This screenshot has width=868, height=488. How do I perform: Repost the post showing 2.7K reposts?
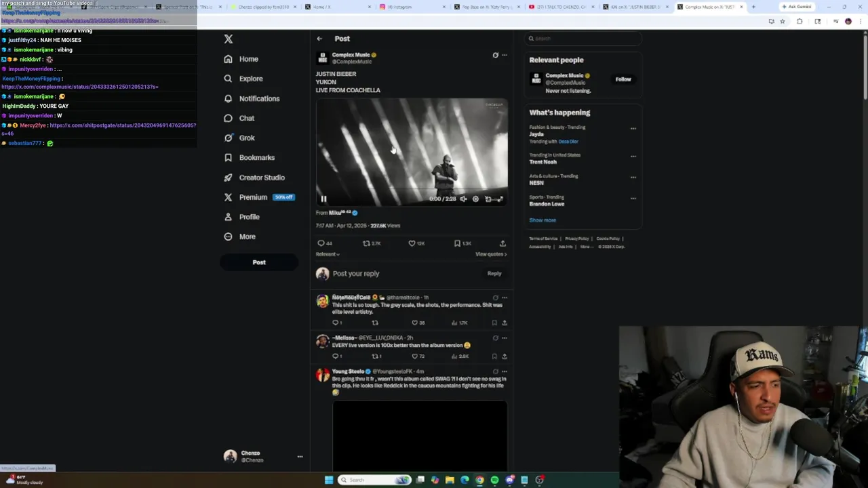[x=372, y=243]
